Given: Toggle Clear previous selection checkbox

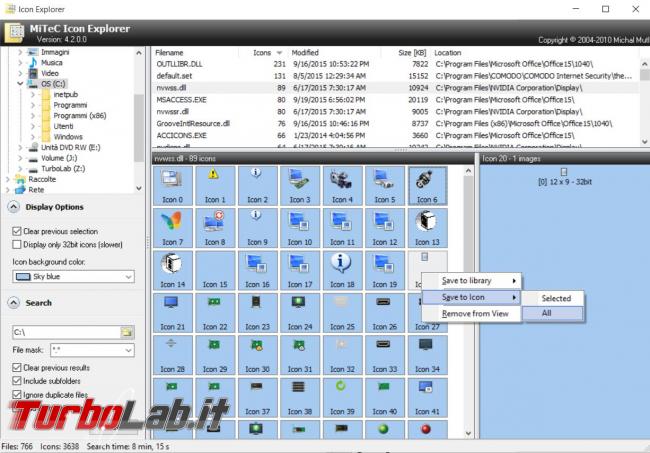Looking at the screenshot, I should point(17,231).
